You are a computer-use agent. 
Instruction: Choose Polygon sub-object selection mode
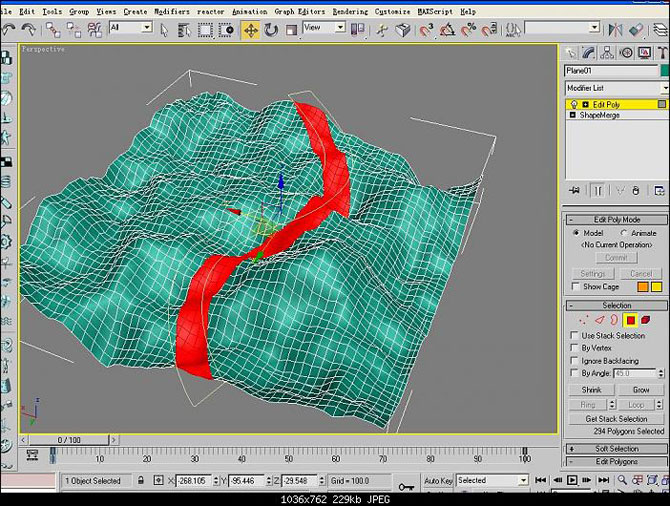pyautogui.click(x=630, y=320)
